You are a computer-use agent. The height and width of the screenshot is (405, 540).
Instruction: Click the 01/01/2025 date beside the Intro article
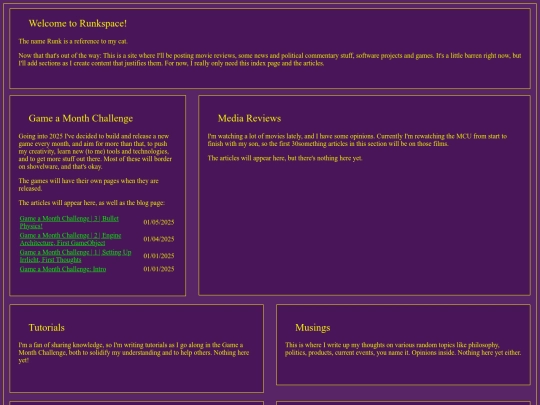point(159,269)
